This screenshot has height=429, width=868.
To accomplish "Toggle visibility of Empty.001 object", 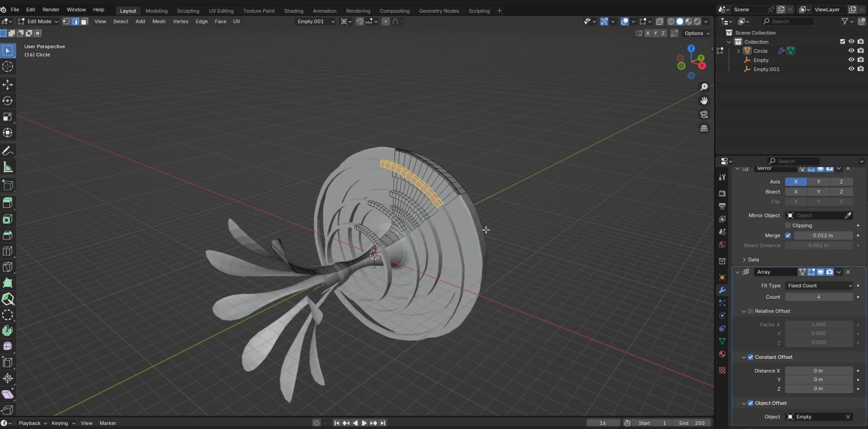I will (851, 69).
